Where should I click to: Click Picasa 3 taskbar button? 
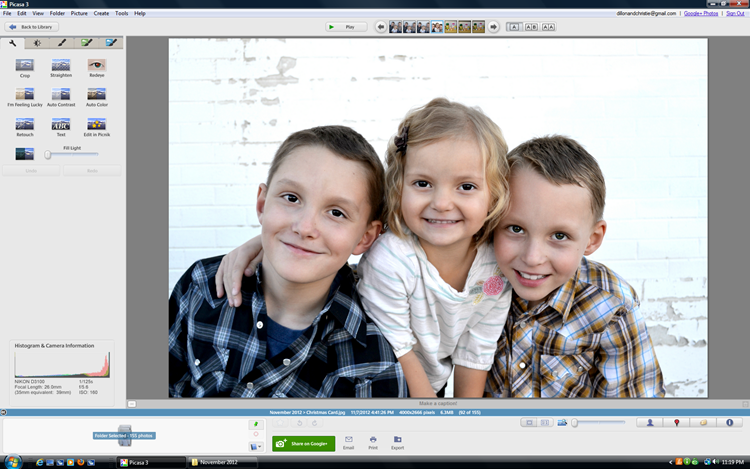click(151, 462)
